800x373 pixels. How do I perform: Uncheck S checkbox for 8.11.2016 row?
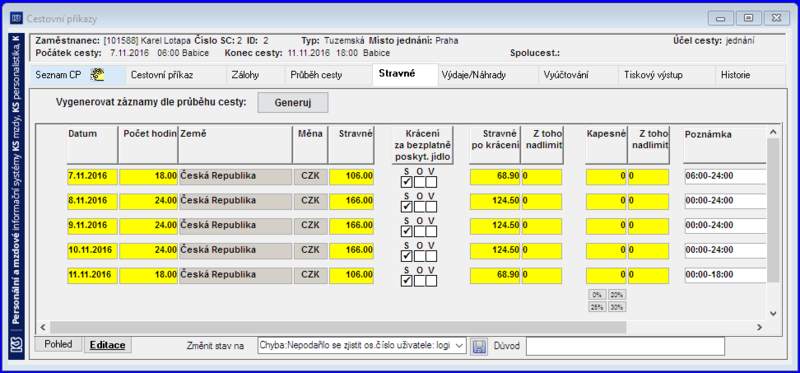point(407,207)
